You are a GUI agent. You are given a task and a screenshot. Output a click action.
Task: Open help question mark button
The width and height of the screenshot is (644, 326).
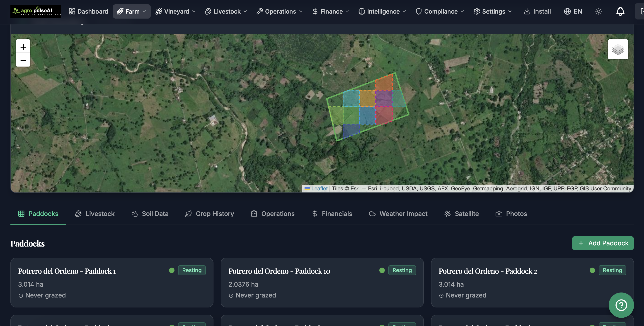621,305
